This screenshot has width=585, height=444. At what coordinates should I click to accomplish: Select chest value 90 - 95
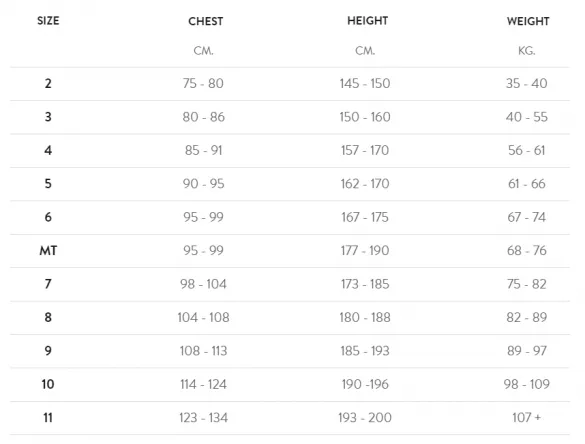203,184
